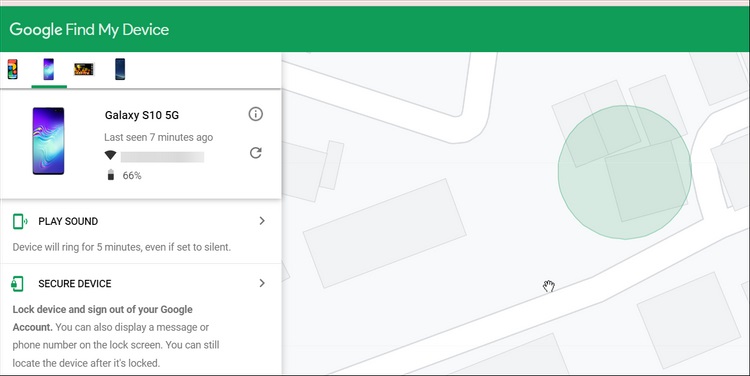Viewport: 750px width, 376px height.
Task: Click the Wi-Fi signal icon
Action: (x=110, y=155)
